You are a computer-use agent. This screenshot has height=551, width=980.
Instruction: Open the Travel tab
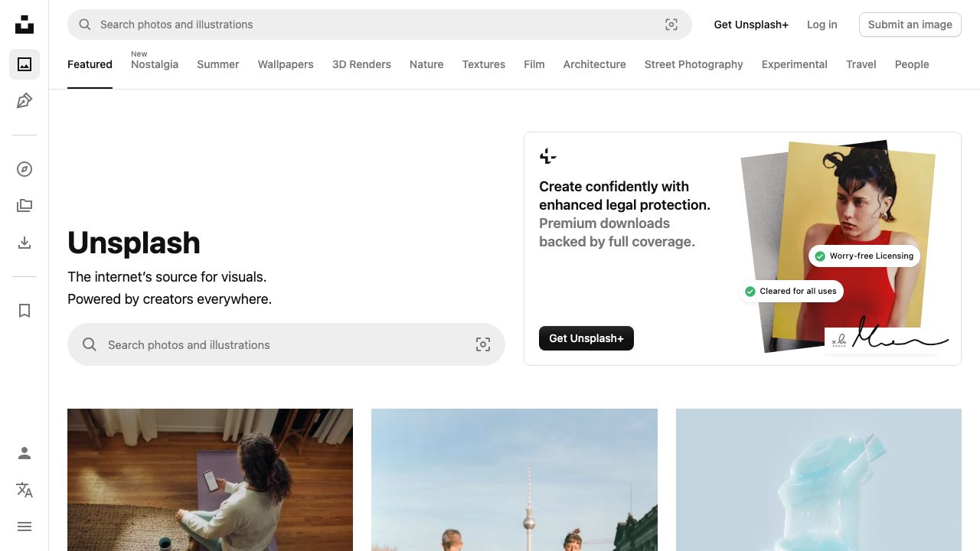click(861, 64)
